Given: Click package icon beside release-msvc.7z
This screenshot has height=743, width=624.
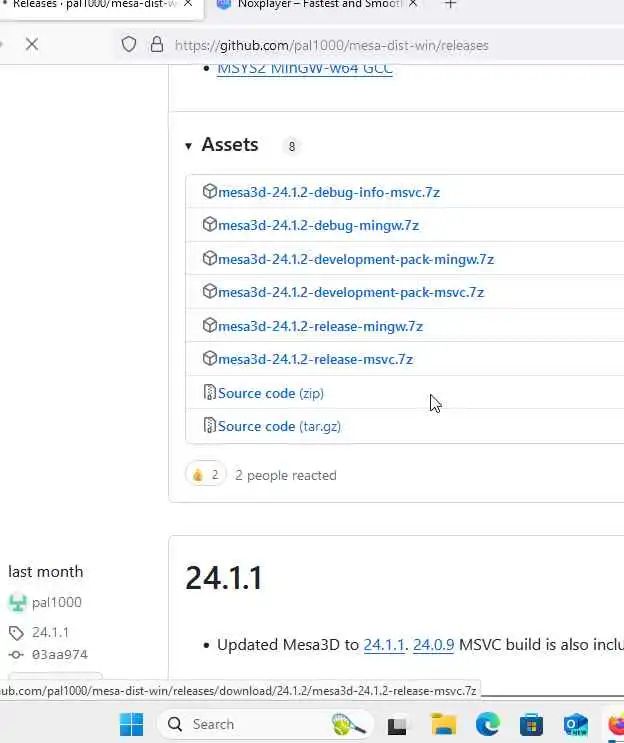Looking at the screenshot, I should tap(209, 358).
